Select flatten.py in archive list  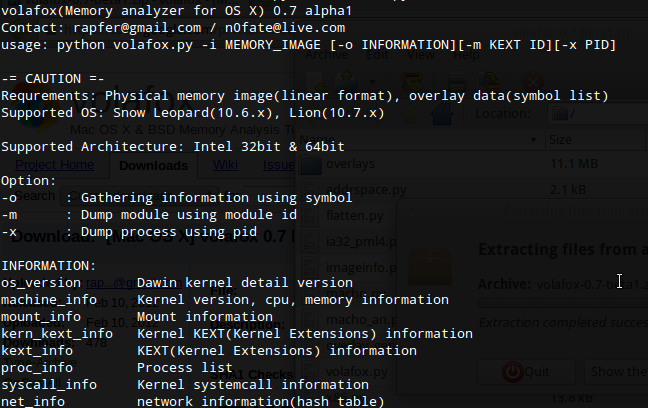click(355, 216)
